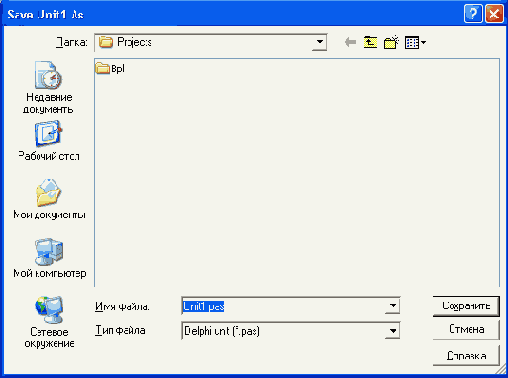508x378 pixels.
Task: Open Recent Documents (Недавние документы) location
Action: tap(48, 87)
